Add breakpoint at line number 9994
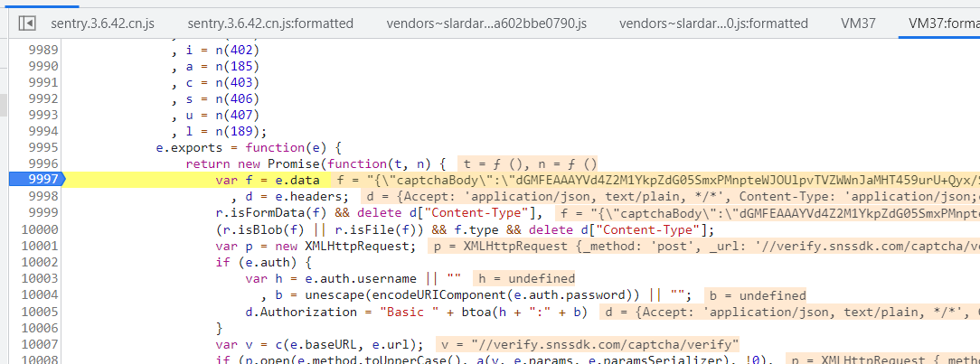Image resolution: width=980 pixels, height=364 pixels. point(43,131)
